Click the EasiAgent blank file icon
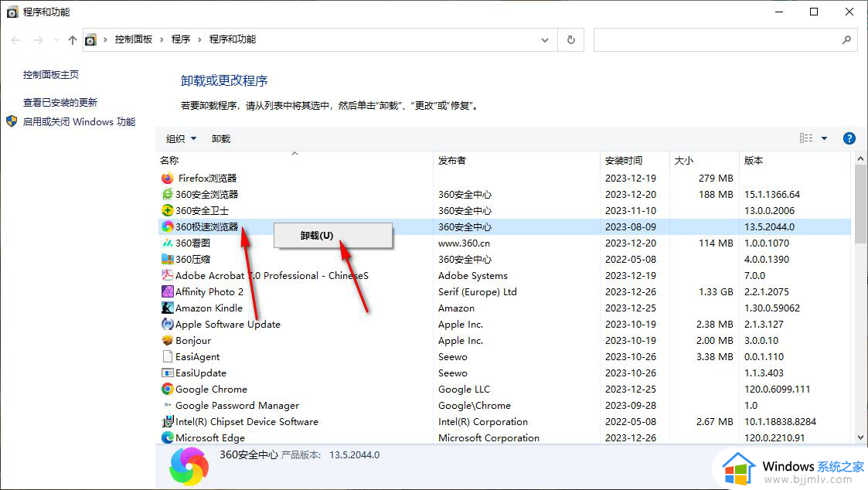The image size is (868, 490). point(167,356)
